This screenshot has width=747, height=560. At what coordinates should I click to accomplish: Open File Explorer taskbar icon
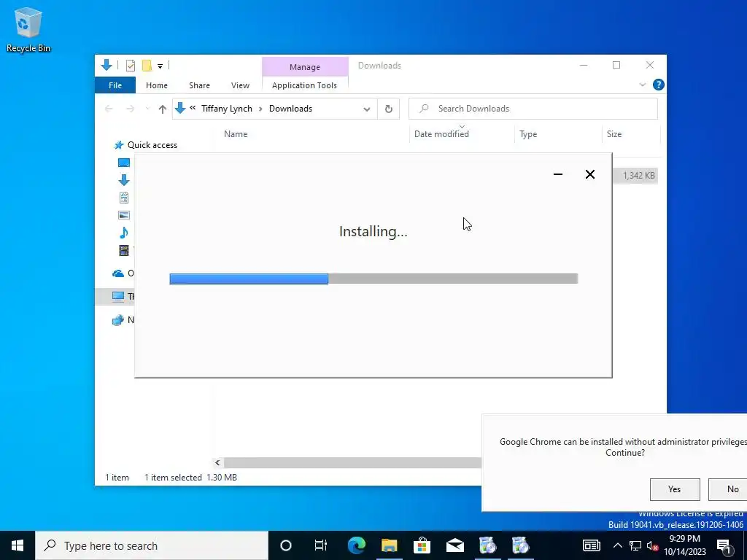click(x=390, y=545)
